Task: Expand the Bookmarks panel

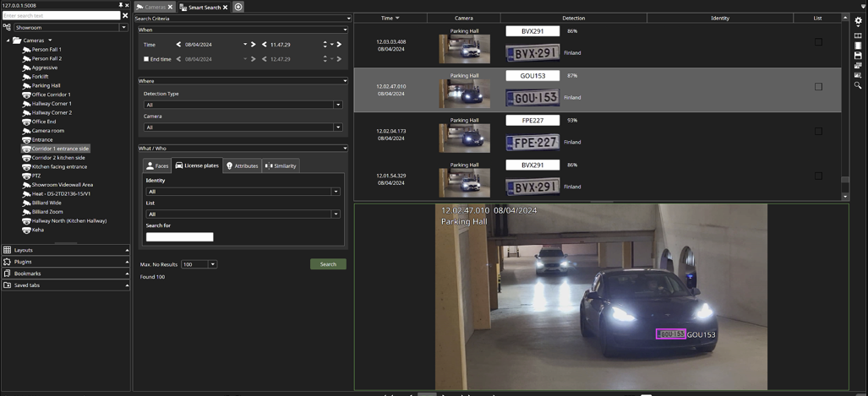Action: coord(66,274)
